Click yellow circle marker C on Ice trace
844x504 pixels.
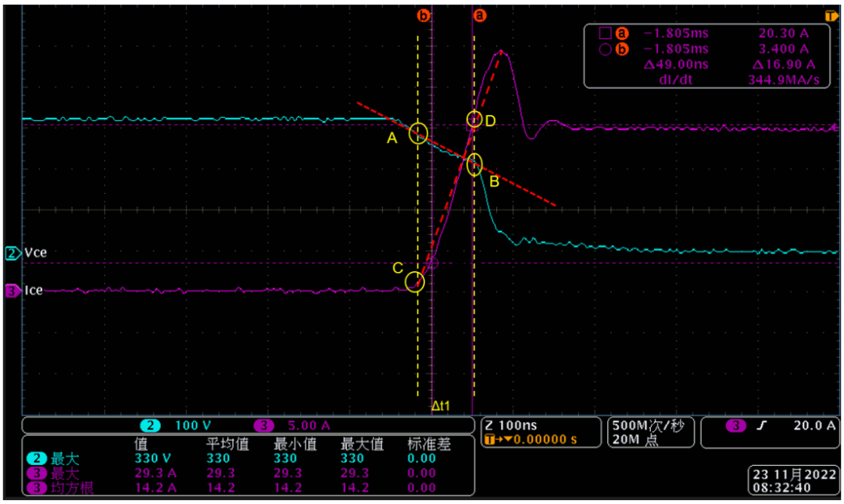414,281
